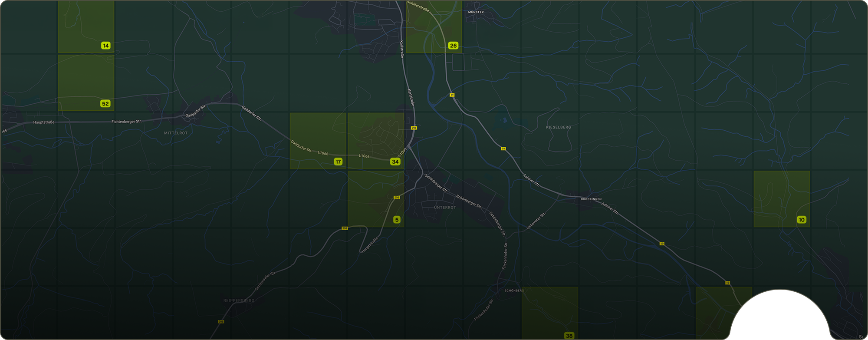Select the Hauptstraße label on the left road
The image size is (868, 340).
coord(44,122)
